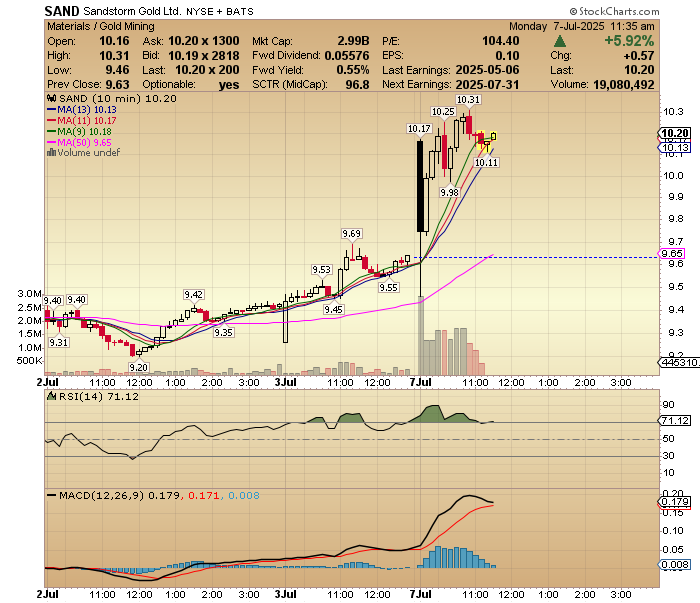The height and width of the screenshot is (603, 700).
Task: Click the volume bars icon next to Volume undef
Action: [x=51, y=153]
